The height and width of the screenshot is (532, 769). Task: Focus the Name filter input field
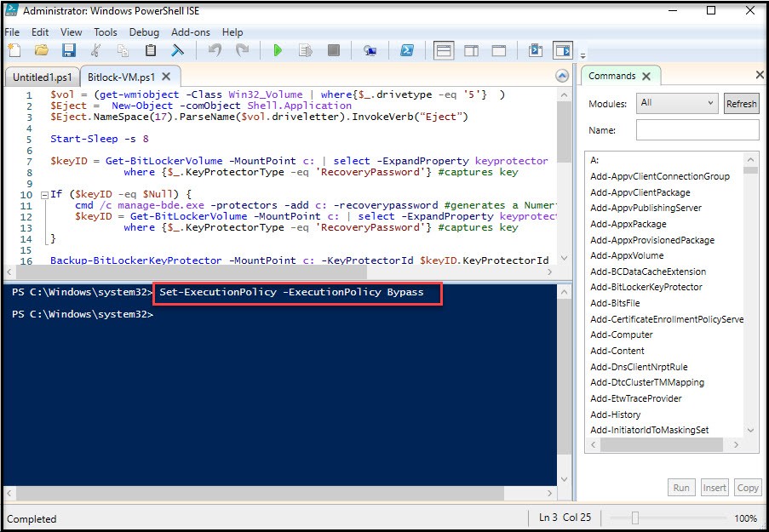(697, 130)
